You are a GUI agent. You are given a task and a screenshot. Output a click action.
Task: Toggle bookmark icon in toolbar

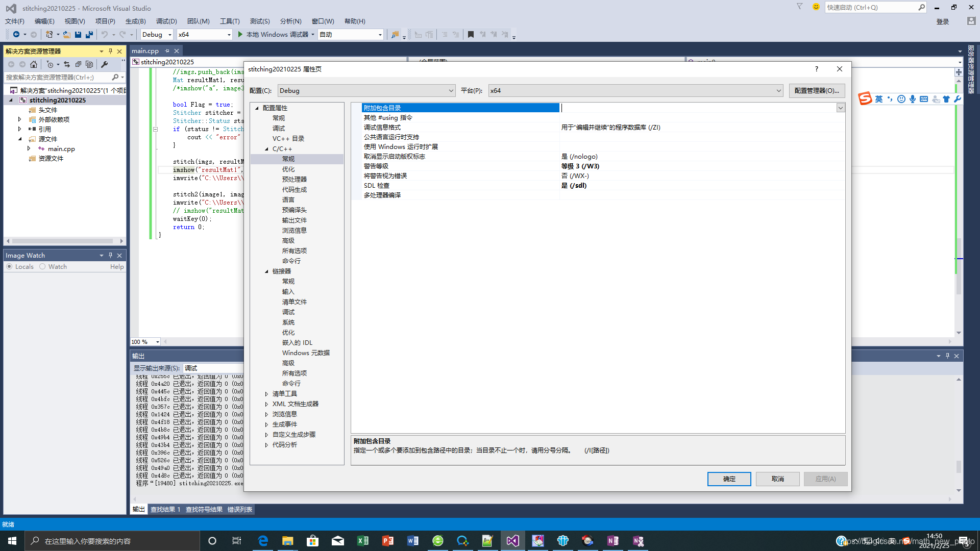[471, 35]
